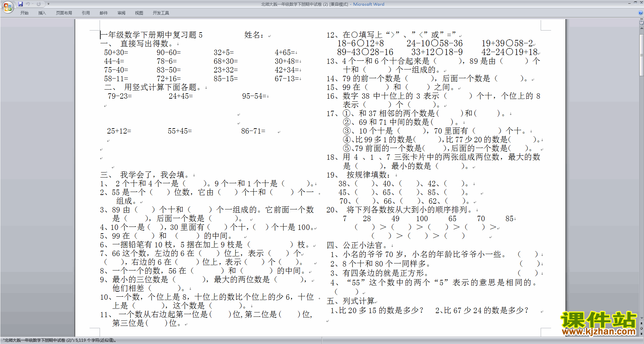Switch to the 视图 tab
The height and width of the screenshot is (344, 644).
(x=139, y=13)
